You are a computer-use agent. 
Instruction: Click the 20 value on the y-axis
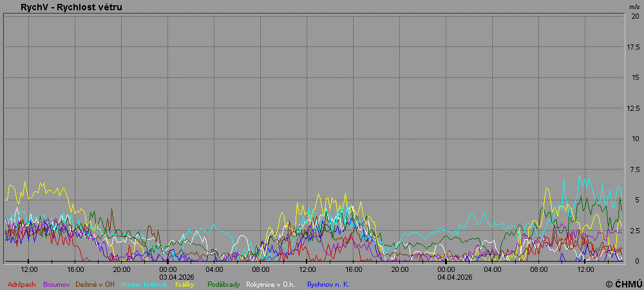click(x=635, y=17)
